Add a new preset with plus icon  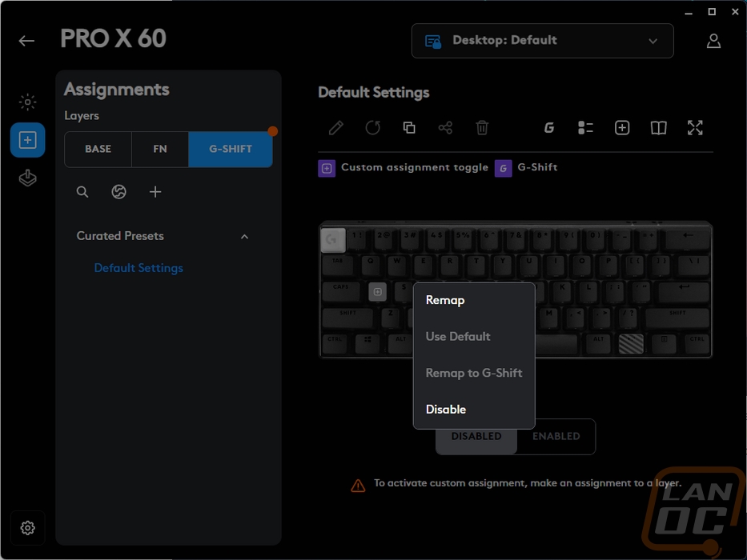coord(155,192)
